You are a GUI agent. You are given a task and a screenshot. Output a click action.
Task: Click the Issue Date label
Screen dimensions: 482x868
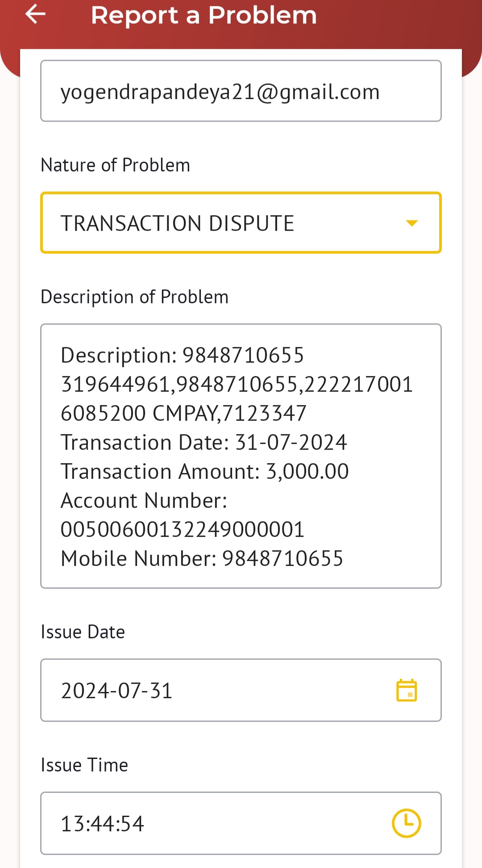click(x=83, y=632)
